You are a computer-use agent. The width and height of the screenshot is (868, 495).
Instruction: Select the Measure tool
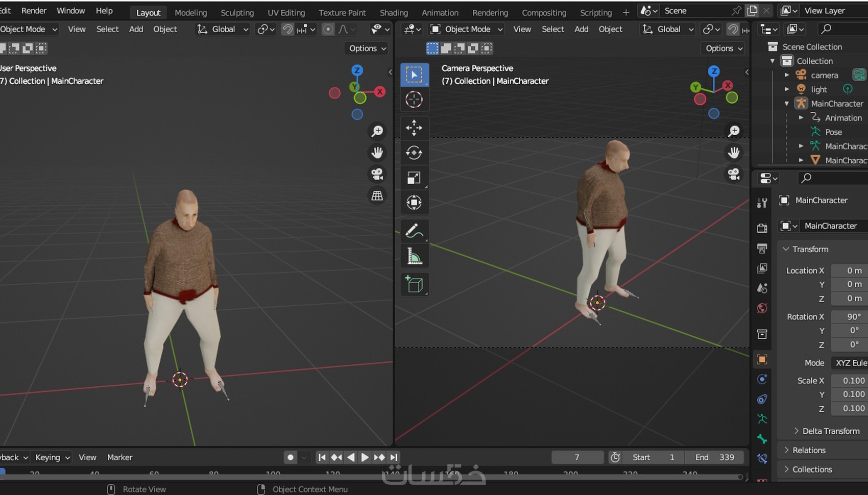coord(414,256)
